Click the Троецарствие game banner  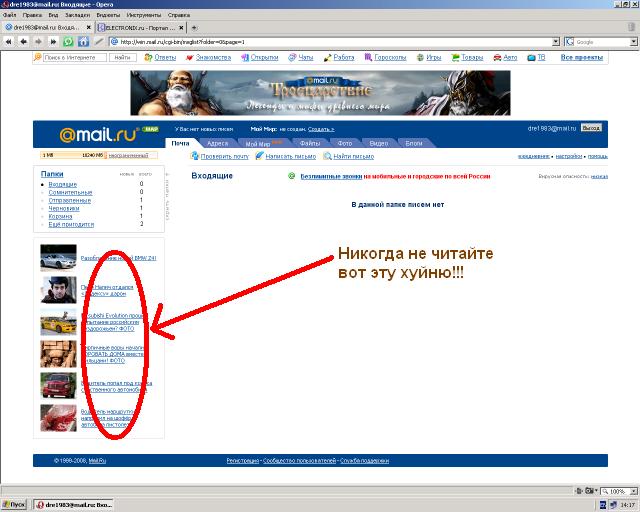[x=320, y=93]
